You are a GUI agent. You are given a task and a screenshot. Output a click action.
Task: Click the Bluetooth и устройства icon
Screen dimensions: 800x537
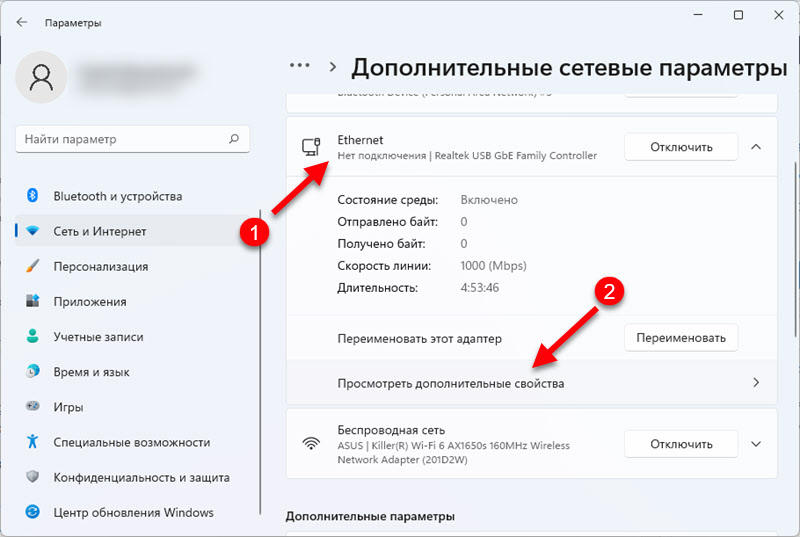[x=32, y=196]
